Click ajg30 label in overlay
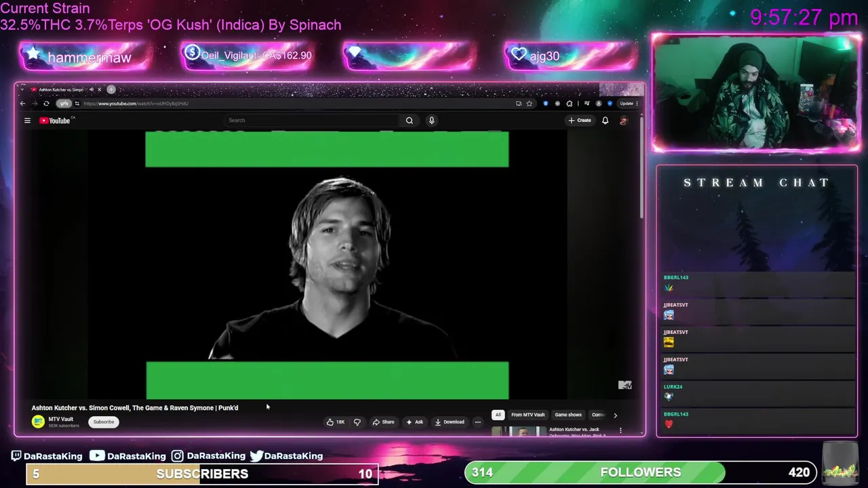 [x=545, y=56]
